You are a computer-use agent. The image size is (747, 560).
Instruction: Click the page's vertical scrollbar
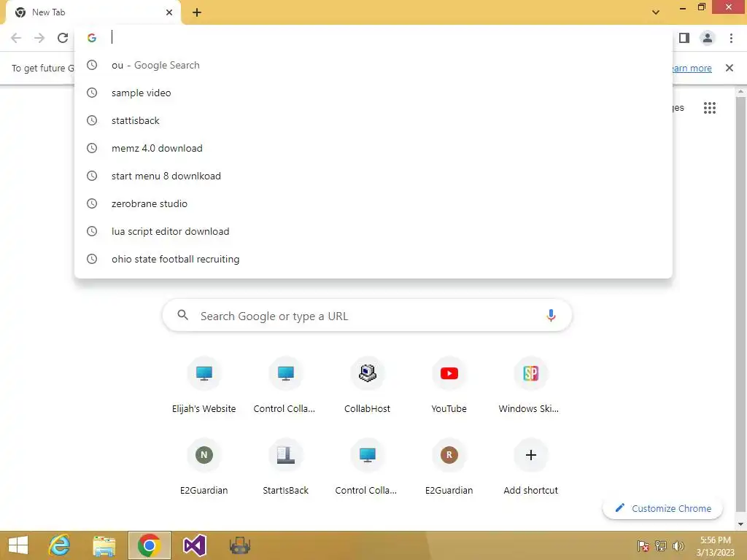[x=740, y=305]
